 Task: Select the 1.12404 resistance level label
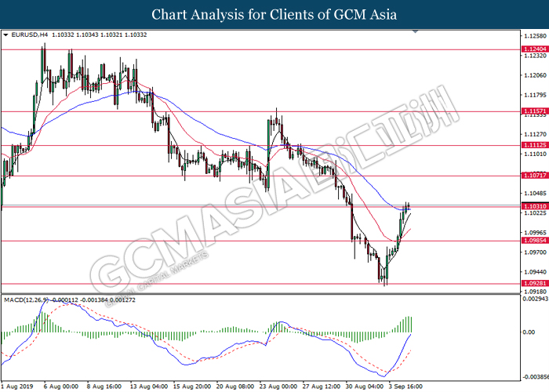coord(535,49)
